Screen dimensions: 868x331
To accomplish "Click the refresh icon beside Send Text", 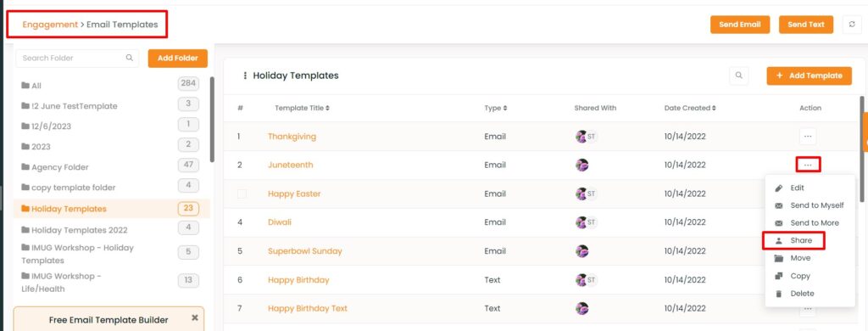I will coord(851,25).
